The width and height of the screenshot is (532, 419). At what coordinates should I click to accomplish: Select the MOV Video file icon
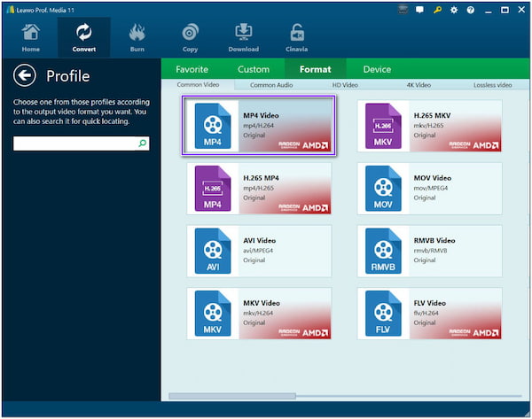(x=383, y=188)
